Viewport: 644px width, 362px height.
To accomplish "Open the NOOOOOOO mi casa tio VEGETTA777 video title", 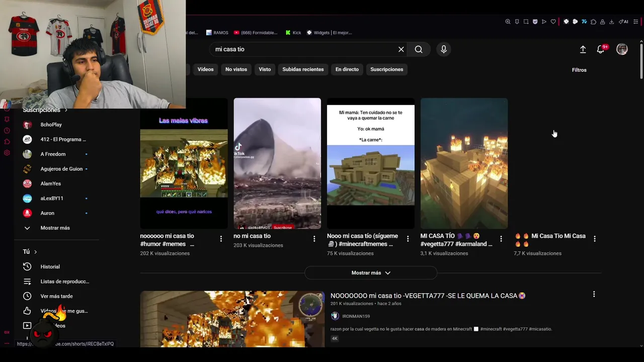I will tap(428, 296).
